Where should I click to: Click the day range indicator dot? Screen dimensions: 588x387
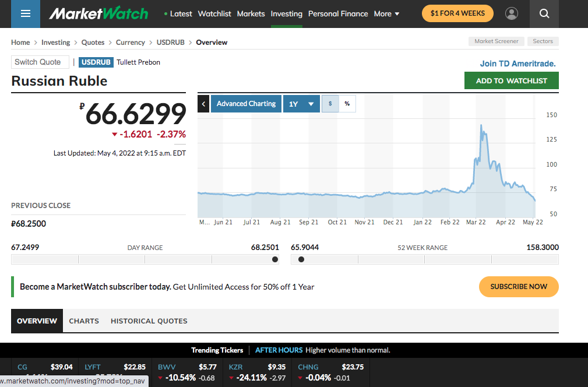coord(275,259)
